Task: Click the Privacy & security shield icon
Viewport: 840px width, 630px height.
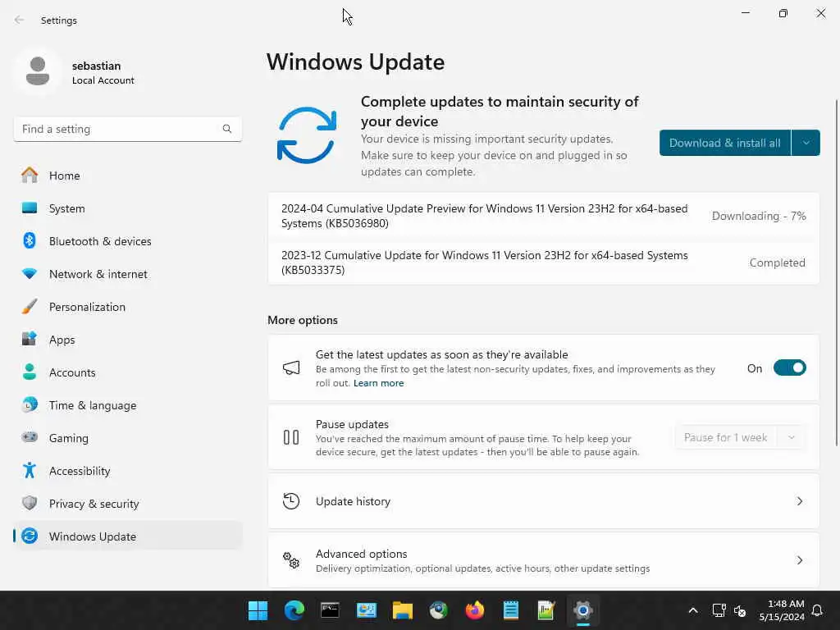Action: (30, 503)
